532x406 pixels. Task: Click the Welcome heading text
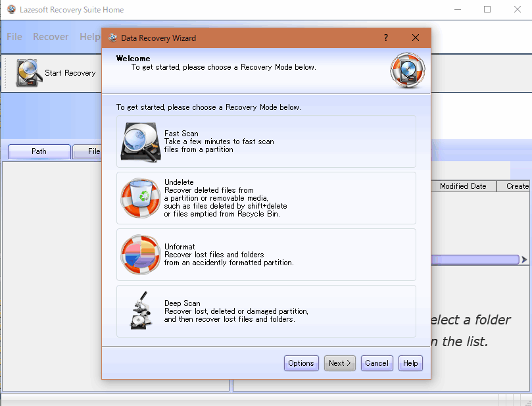pyautogui.click(x=133, y=59)
